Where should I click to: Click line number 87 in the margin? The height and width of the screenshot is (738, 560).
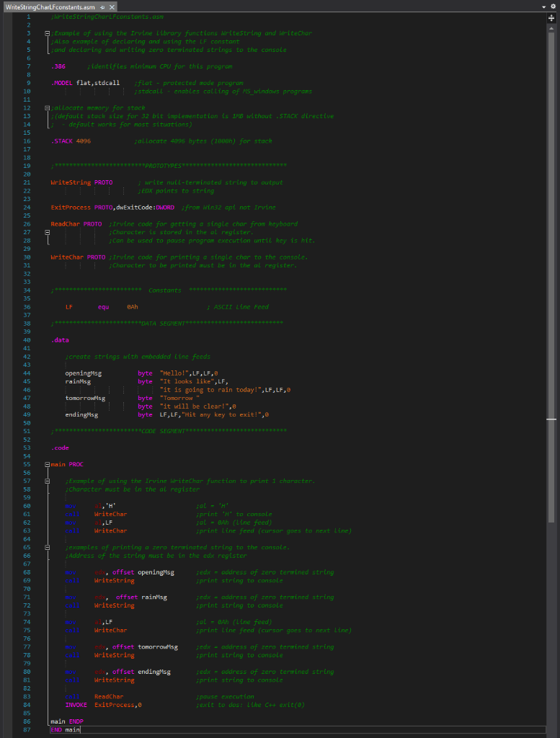click(27, 730)
